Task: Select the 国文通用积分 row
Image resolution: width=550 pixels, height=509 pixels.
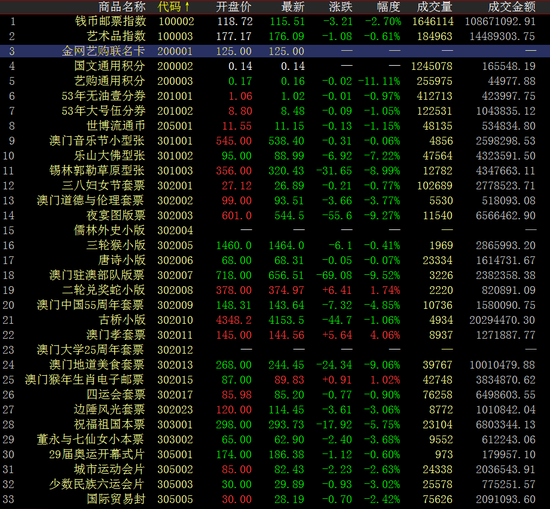Action: pyautogui.click(x=275, y=66)
